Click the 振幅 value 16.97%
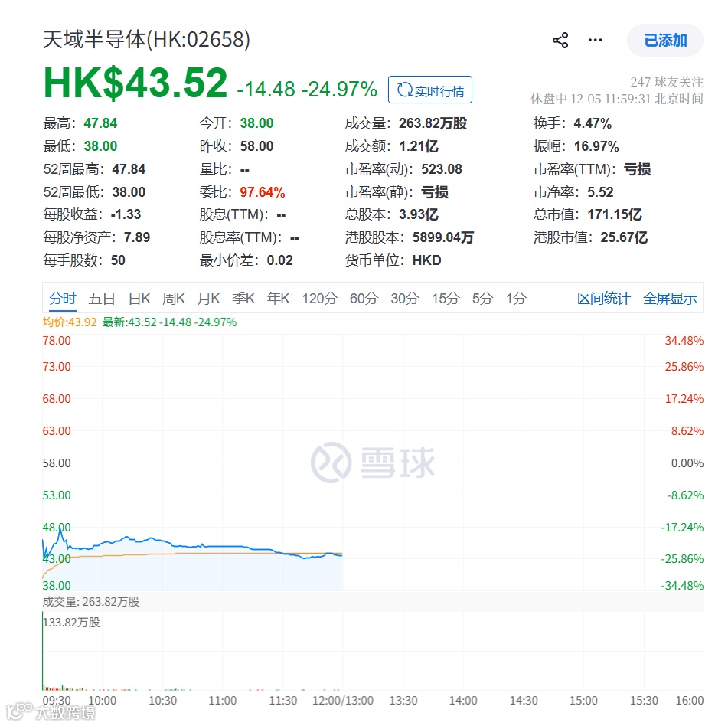The height and width of the screenshot is (726, 728). pos(596,146)
